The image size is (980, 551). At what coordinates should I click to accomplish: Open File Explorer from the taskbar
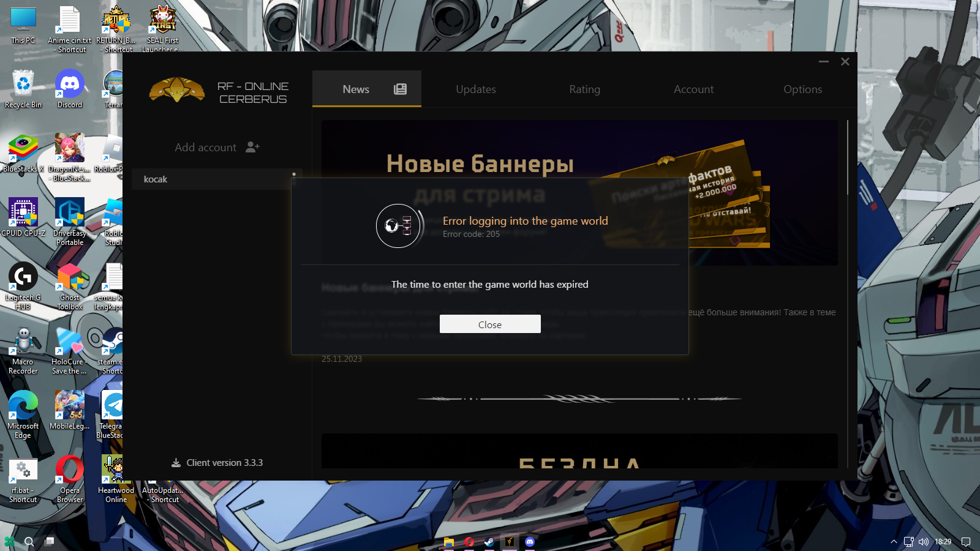(x=449, y=542)
